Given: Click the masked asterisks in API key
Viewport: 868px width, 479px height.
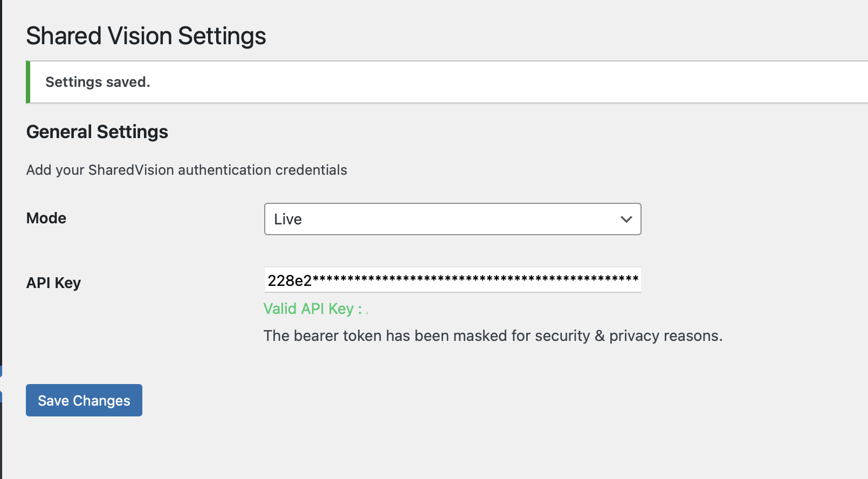Looking at the screenshot, I should tap(476, 279).
